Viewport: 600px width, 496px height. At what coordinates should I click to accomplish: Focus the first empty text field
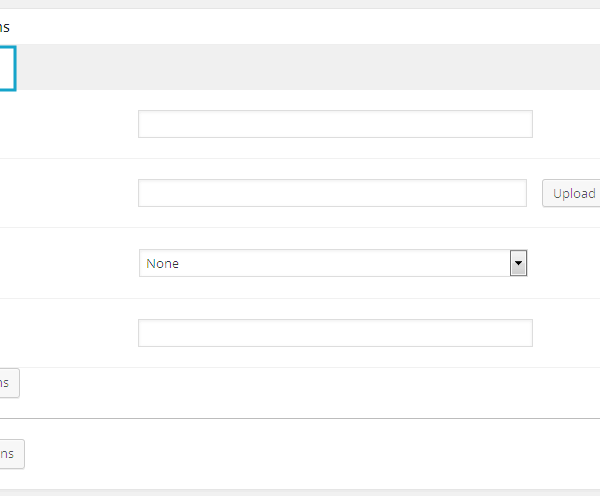[335, 124]
